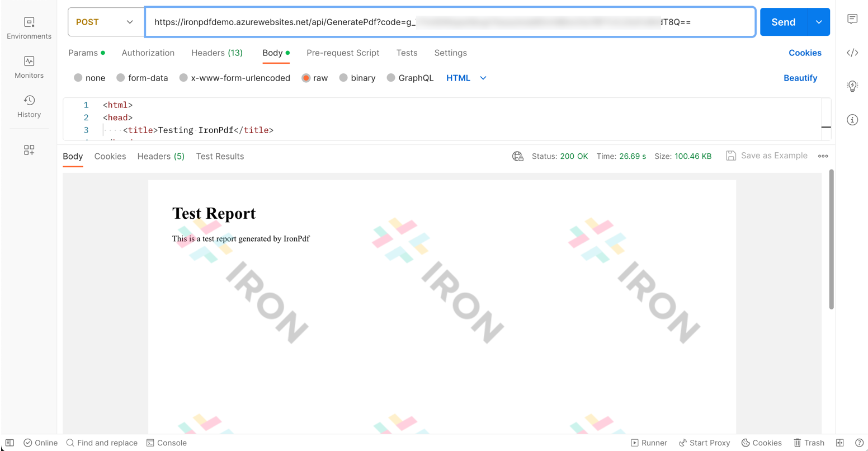Switch to request Headers (13) tab

(x=217, y=53)
